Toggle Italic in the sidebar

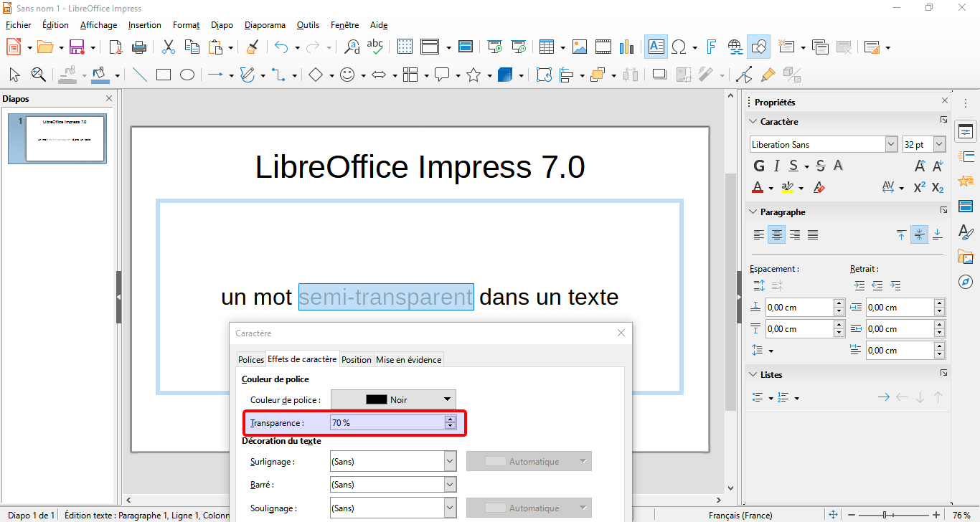tap(776, 166)
